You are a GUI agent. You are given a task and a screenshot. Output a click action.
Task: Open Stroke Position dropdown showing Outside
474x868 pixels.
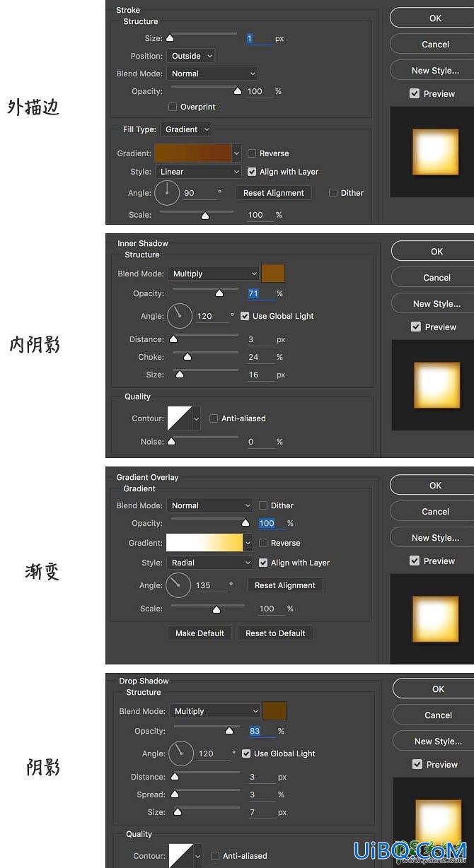190,56
